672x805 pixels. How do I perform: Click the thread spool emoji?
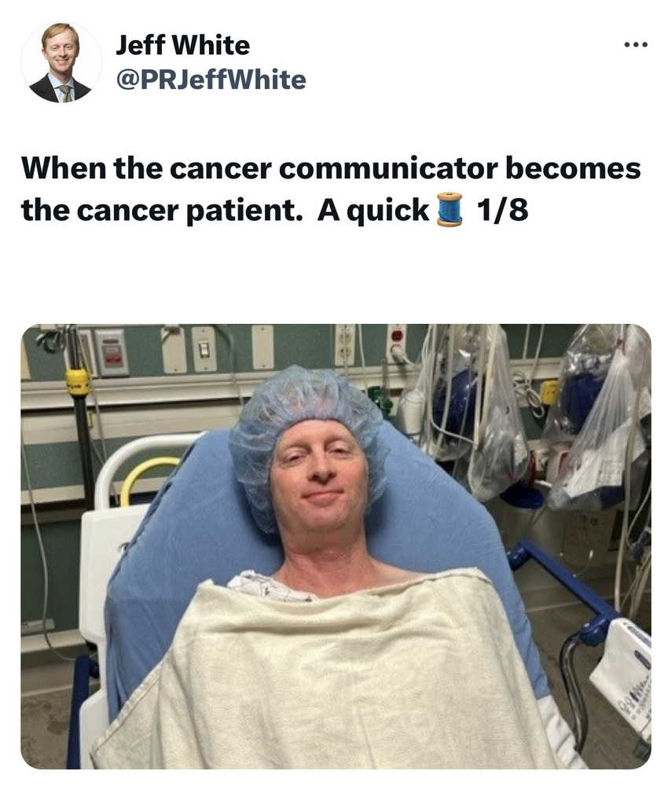(450, 209)
